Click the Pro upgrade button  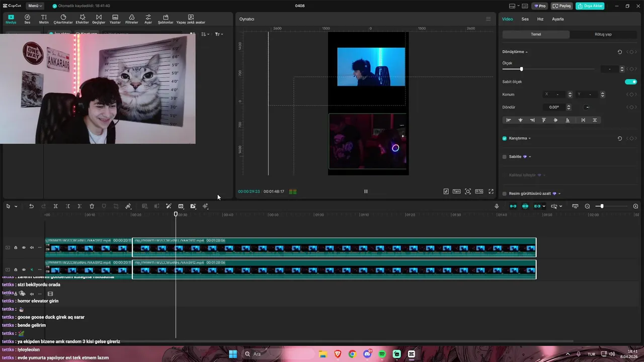pyautogui.click(x=540, y=6)
